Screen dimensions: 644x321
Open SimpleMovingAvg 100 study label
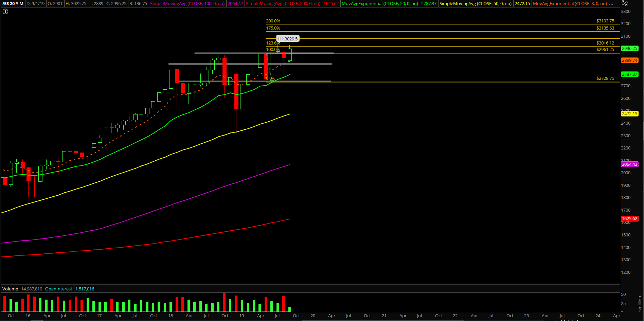[x=187, y=4]
